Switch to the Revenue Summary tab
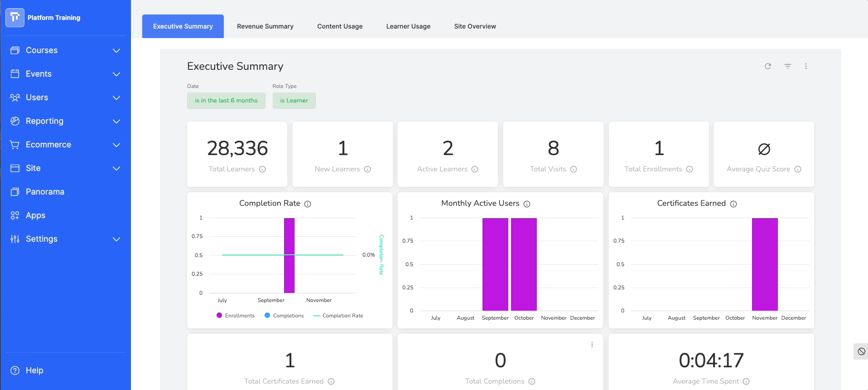Viewport: 868px width, 390px height. 265,26
